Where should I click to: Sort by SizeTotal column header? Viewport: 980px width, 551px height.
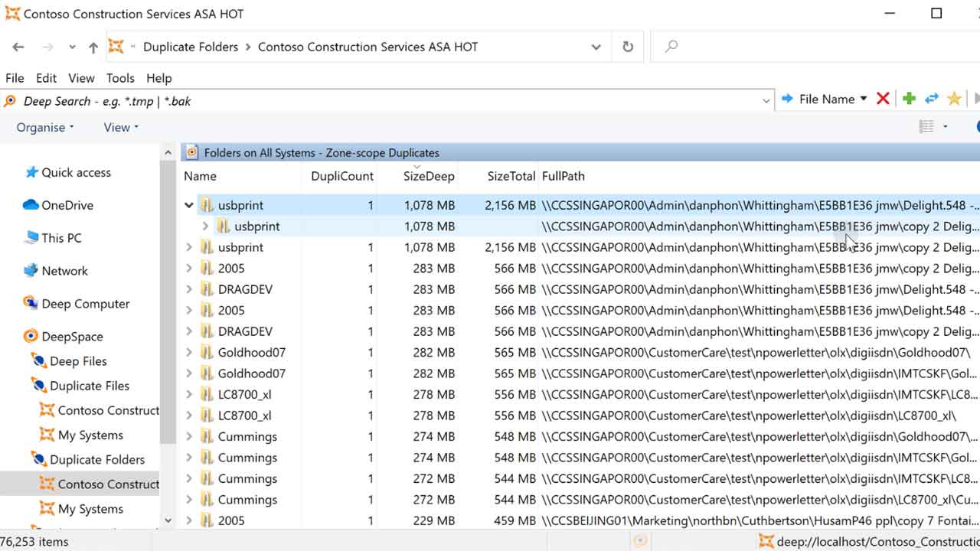pyautogui.click(x=511, y=176)
